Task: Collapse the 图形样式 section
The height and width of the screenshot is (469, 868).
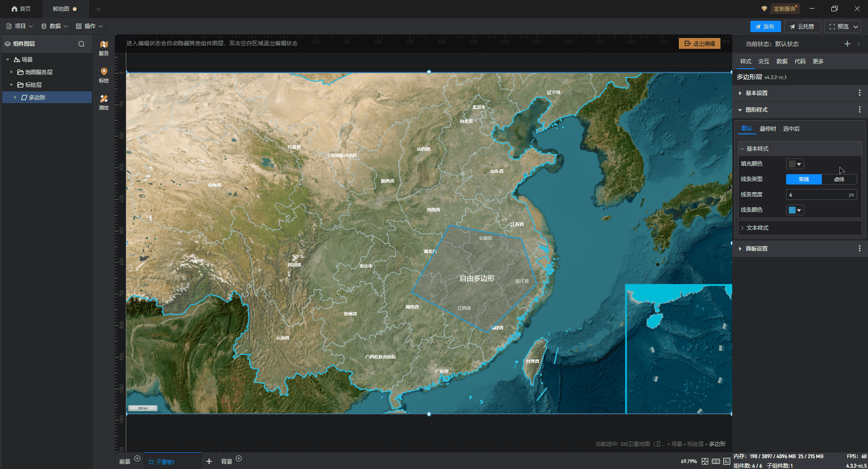Action: point(740,110)
